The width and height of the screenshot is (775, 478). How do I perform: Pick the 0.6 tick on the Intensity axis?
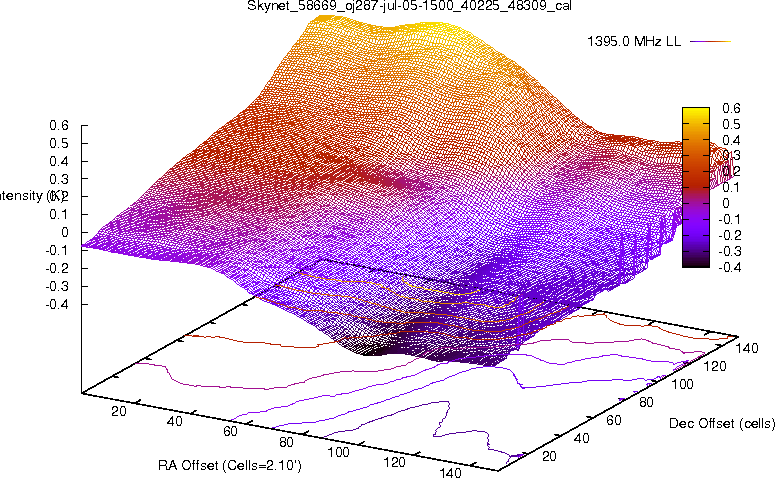pos(59,125)
